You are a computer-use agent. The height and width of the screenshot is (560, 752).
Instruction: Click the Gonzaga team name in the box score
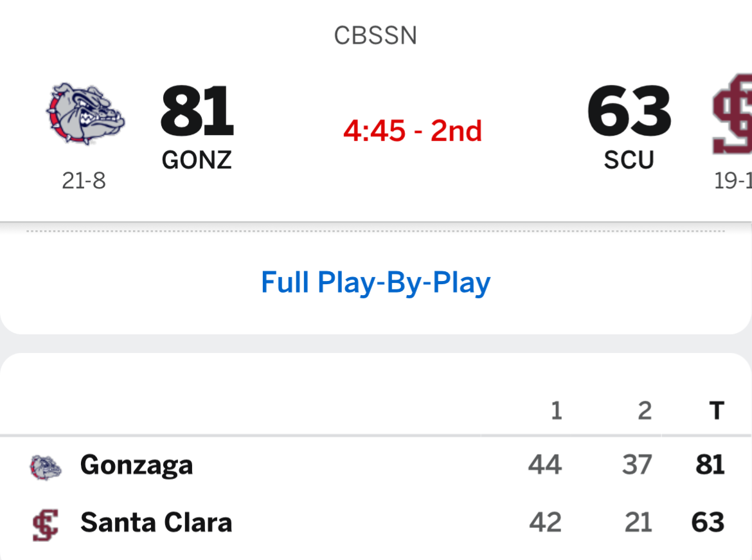click(136, 465)
